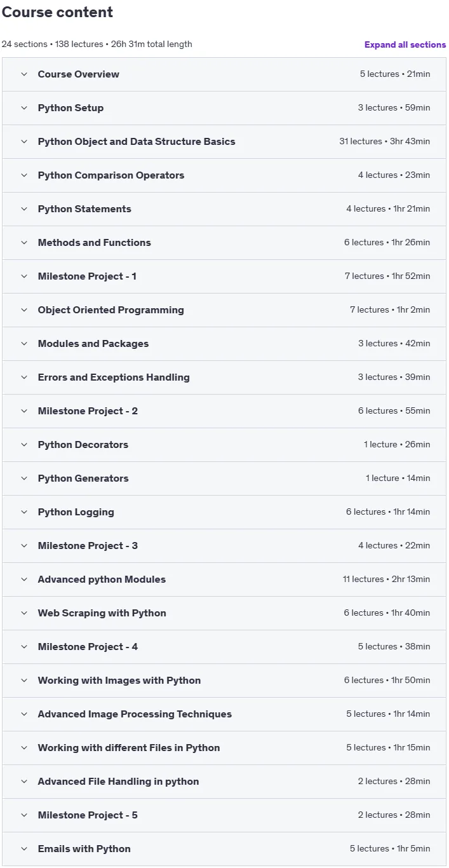
Task: Click the chevron next to Python Statements
Action: (x=24, y=209)
